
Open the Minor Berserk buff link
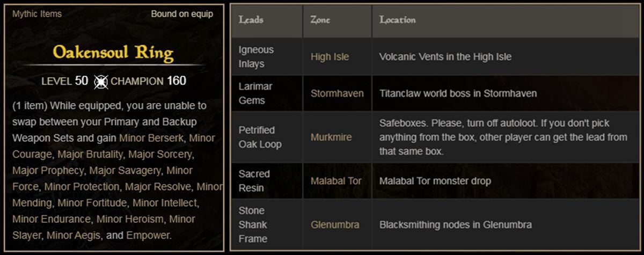pos(151,138)
